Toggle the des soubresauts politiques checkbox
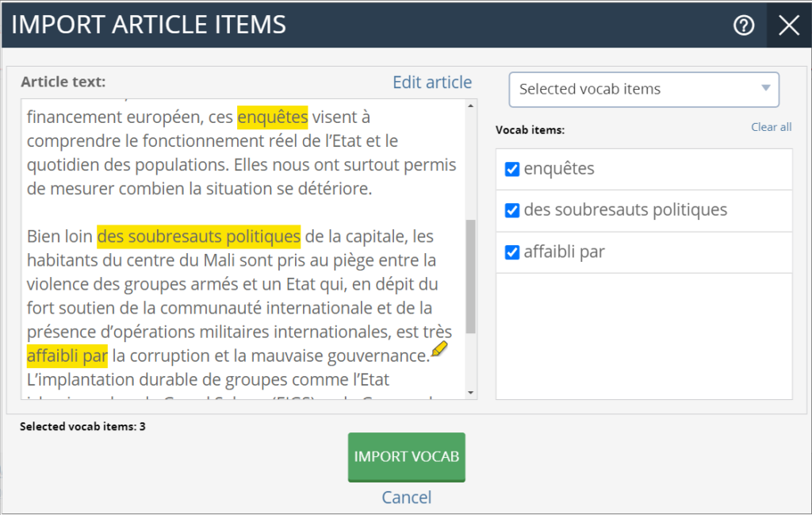The height and width of the screenshot is (515, 812). click(x=512, y=210)
